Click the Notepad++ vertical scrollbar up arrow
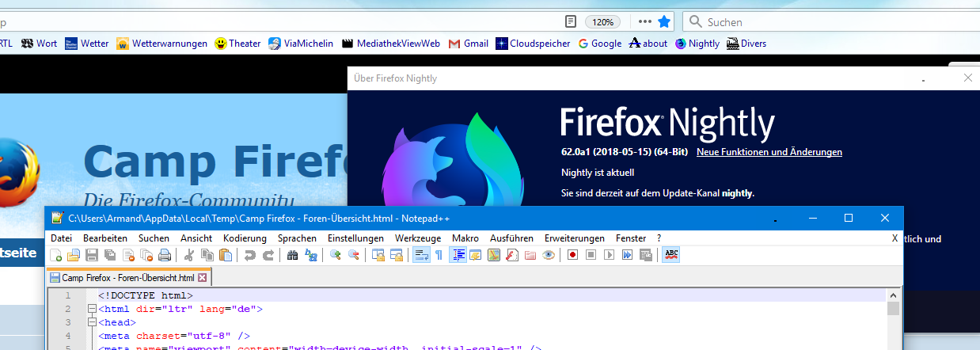 tap(893, 295)
